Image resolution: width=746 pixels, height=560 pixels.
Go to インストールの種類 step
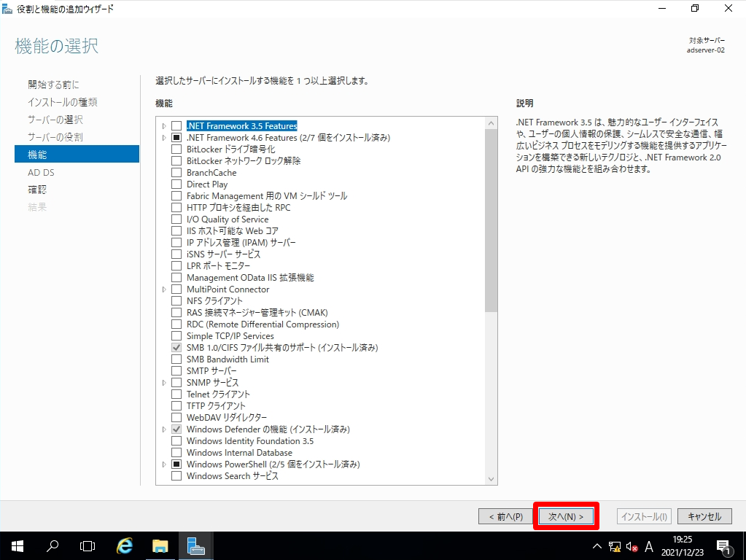click(x=62, y=102)
